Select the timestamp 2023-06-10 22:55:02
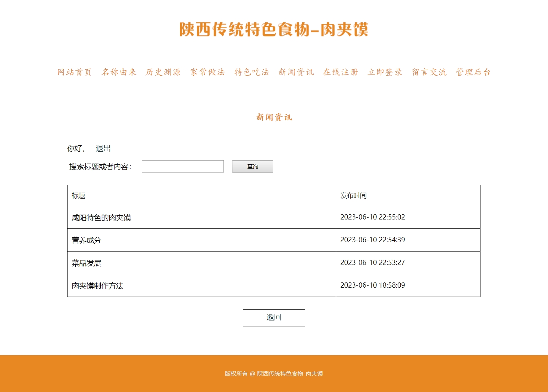The height and width of the screenshot is (392, 548). [x=373, y=217]
